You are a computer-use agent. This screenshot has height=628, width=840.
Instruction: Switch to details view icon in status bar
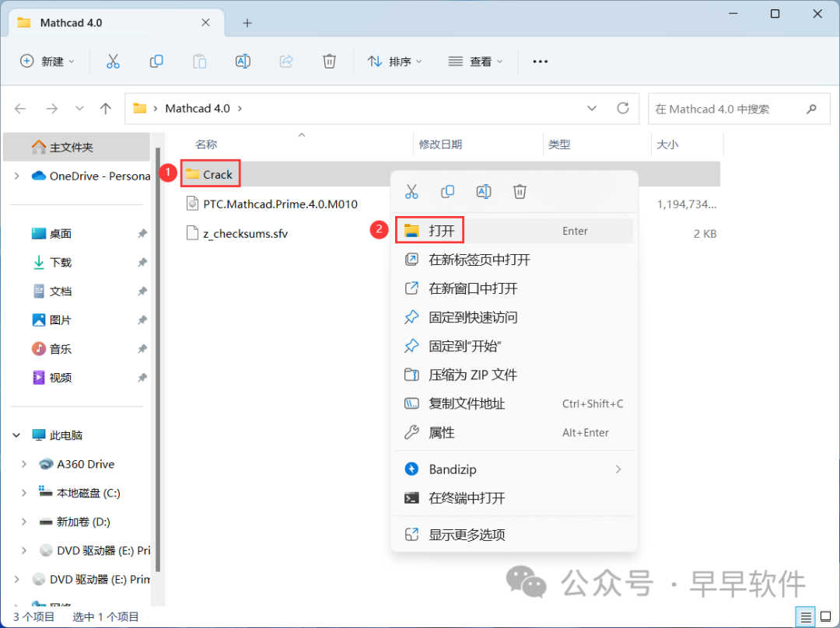pos(806,617)
